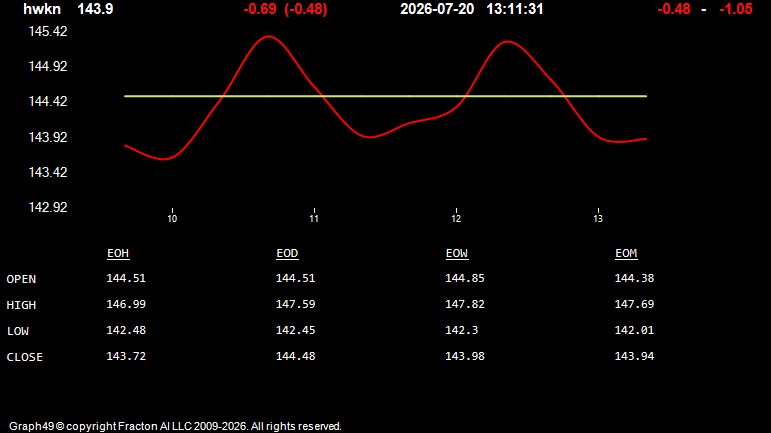Click the EOD HIGH value 147.59
This screenshot has width=771, height=433.
296,304
